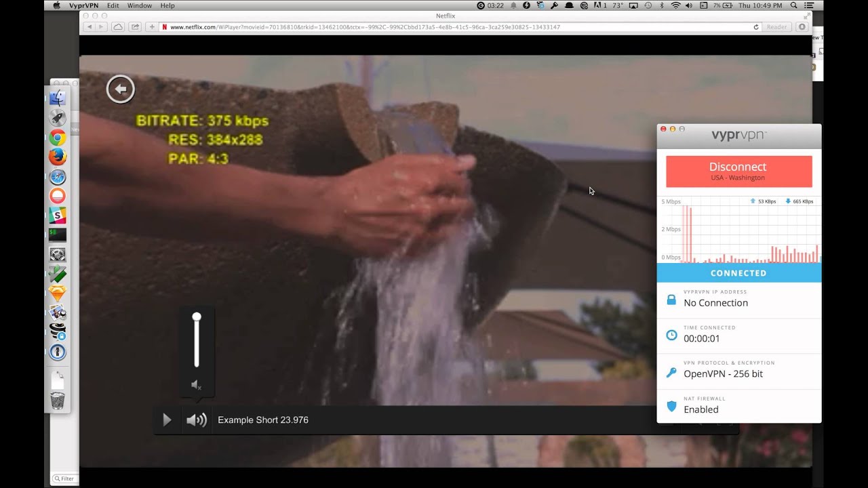Click the blue CONNECTED status bar
The height and width of the screenshot is (488, 868).
pyautogui.click(x=738, y=273)
